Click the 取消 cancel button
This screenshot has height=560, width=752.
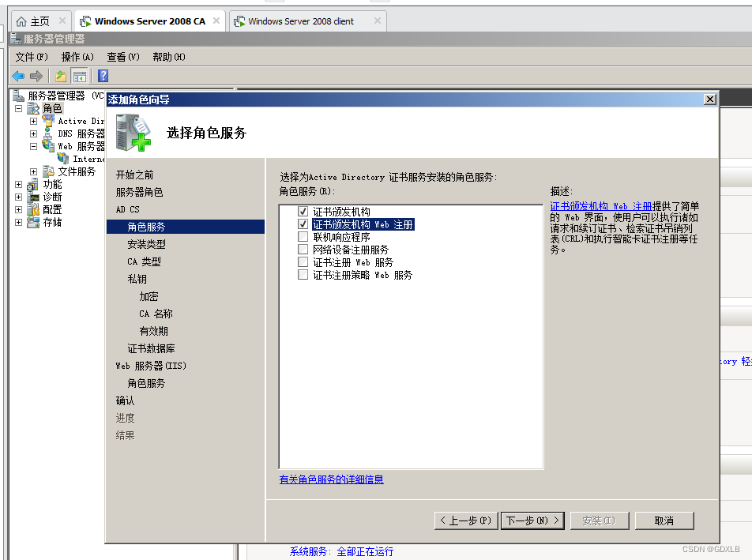(x=664, y=521)
